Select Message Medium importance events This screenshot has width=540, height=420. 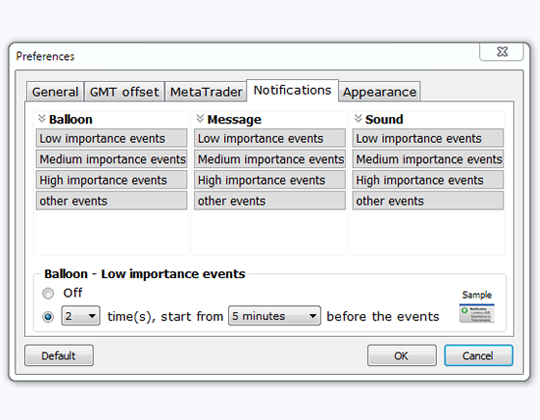point(270,159)
